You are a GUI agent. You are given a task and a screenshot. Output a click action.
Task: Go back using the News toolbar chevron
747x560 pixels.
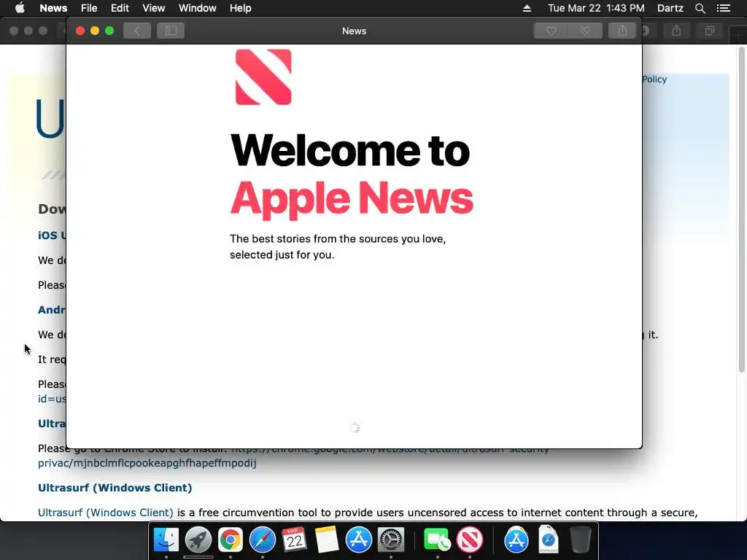tap(136, 31)
